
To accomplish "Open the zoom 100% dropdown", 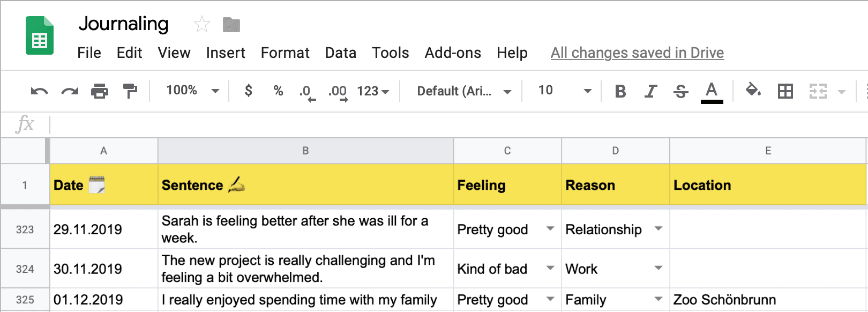I will [192, 91].
